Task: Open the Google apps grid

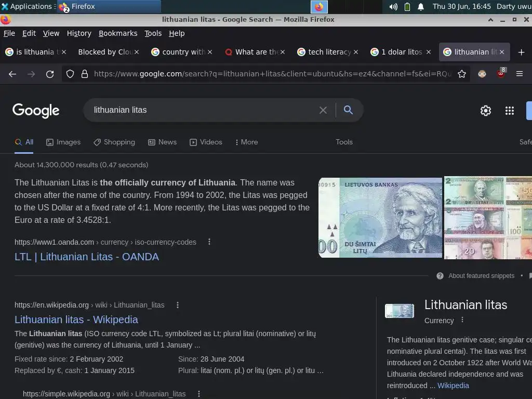Action: (510, 111)
